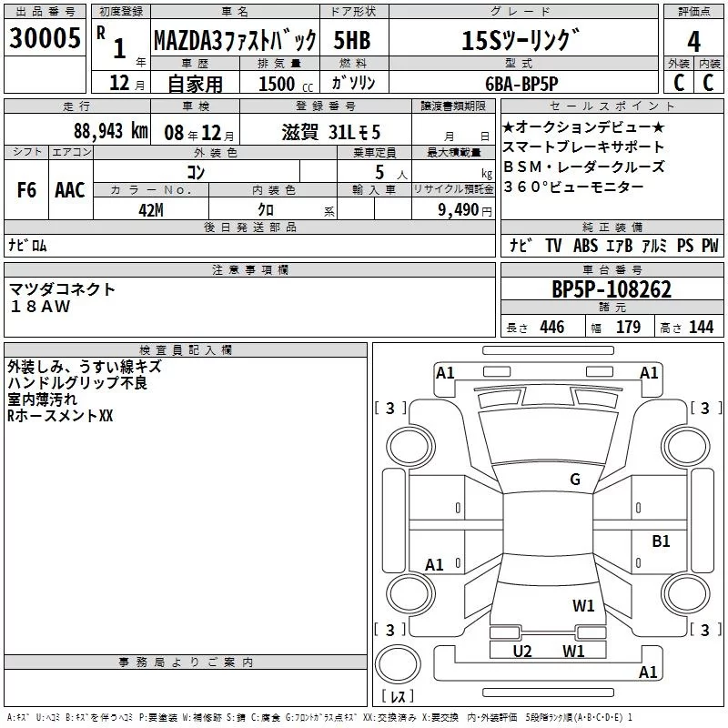
Task: Click the 事務局よりご案内 section header
Action: pos(186,662)
